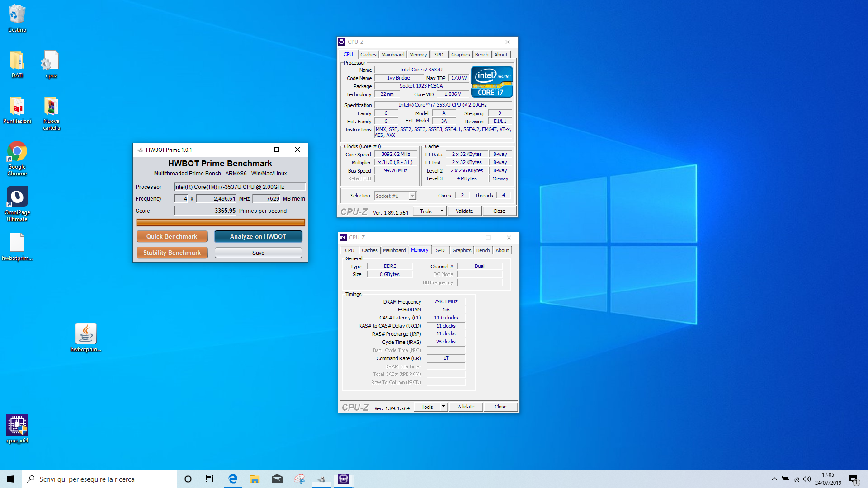The width and height of the screenshot is (868, 488).
Task: Switch to Caches tab in upper CPU-Z
Action: pos(368,55)
